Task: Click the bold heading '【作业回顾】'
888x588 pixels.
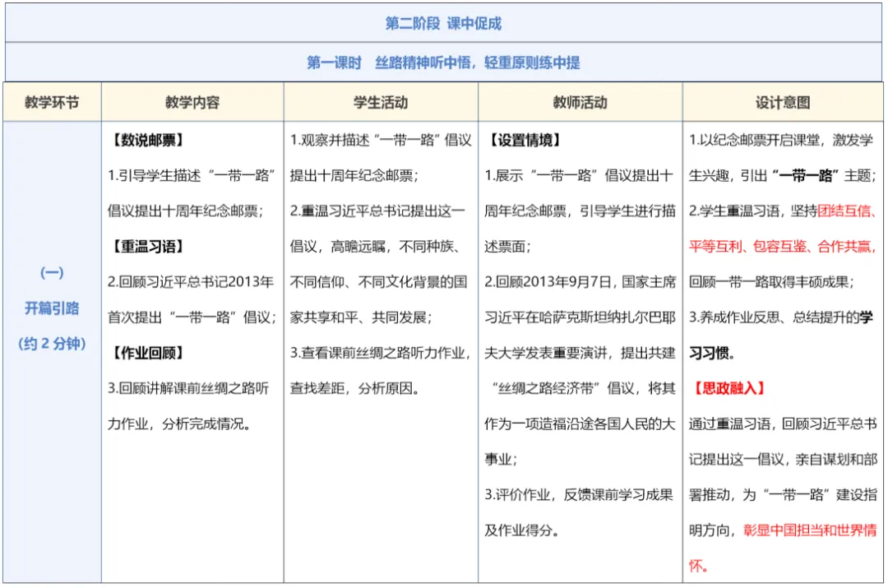Action: pos(146,353)
